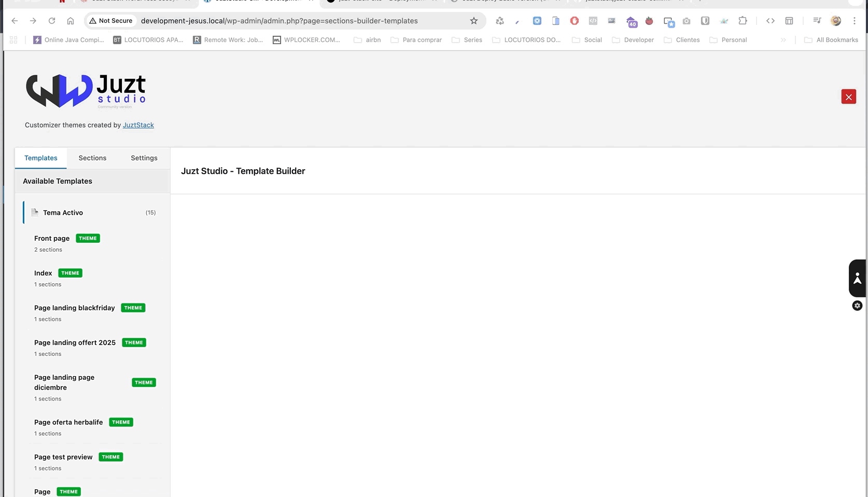Open the LOCUTORIOS DO bookmarks folder
Image resolution: width=868 pixels, height=497 pixels.
pos(526,40)
